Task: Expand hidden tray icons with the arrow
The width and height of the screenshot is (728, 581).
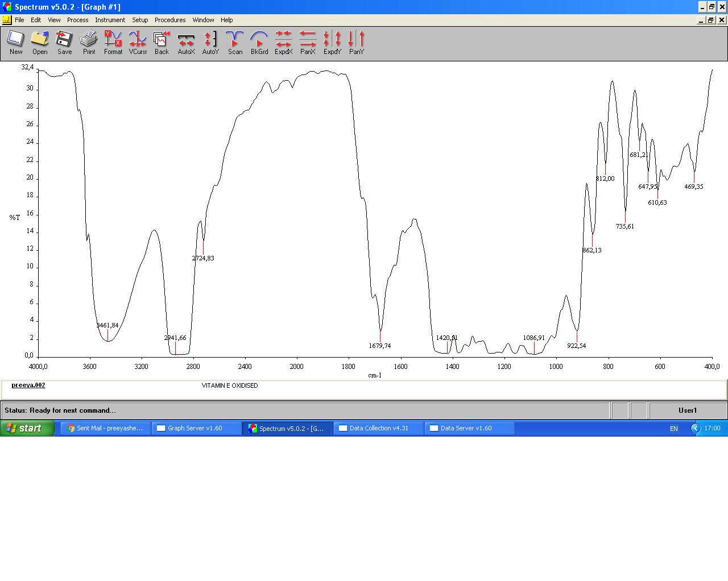Action: coord(696,428)
